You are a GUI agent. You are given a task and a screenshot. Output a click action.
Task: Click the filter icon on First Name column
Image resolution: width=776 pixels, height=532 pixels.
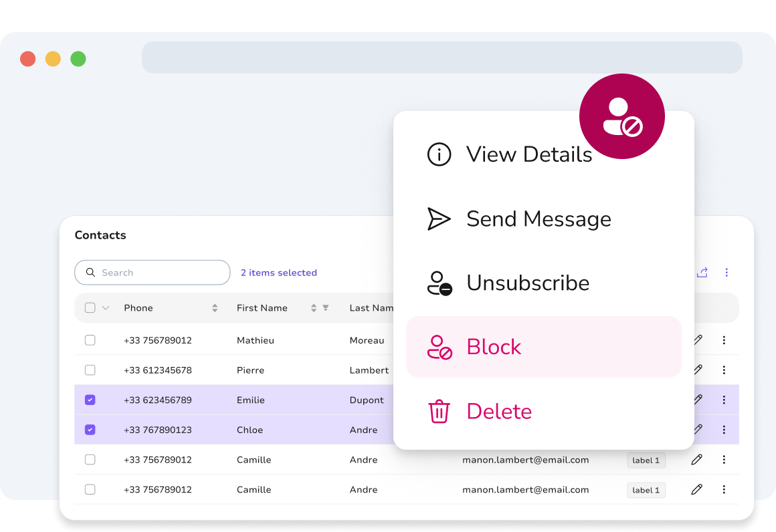pyautogui.click(x=326, y=307)
